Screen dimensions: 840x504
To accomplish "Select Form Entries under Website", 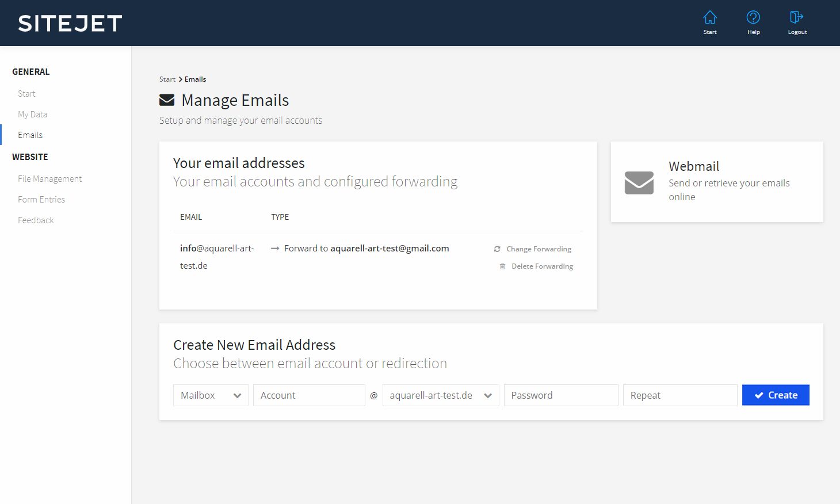I will (x=41, y=199).
